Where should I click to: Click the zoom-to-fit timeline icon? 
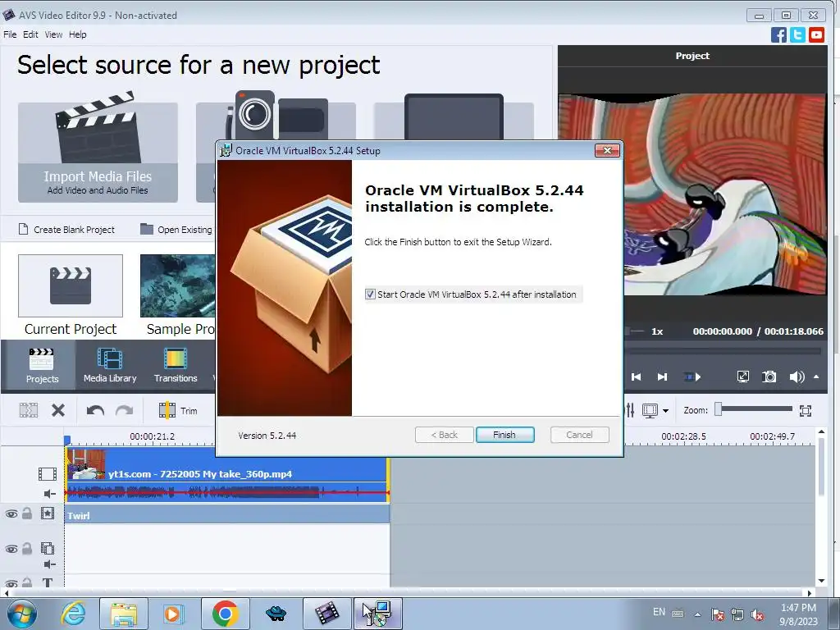pos(806,410)
